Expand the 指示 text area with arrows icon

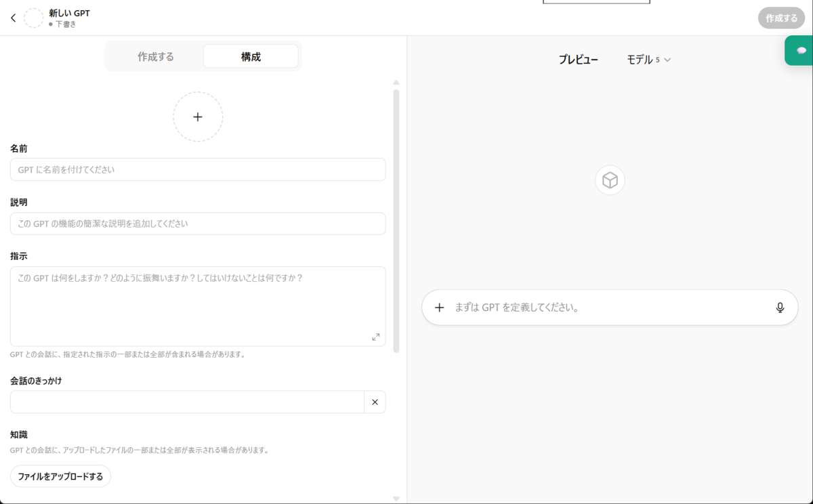pos(376,337)
